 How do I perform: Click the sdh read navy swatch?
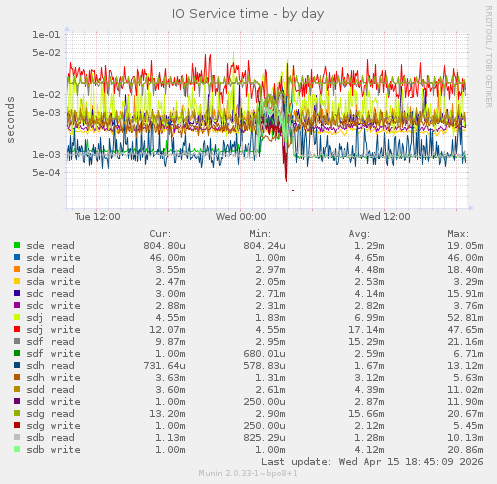point(17,365)
